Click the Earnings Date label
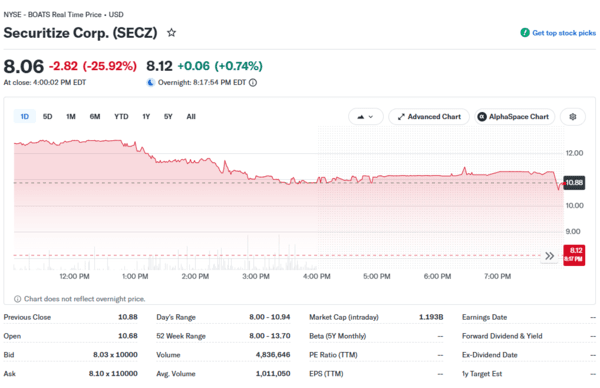Image resolution: width=600 pixels, height=388 pixels. [484, 317]
